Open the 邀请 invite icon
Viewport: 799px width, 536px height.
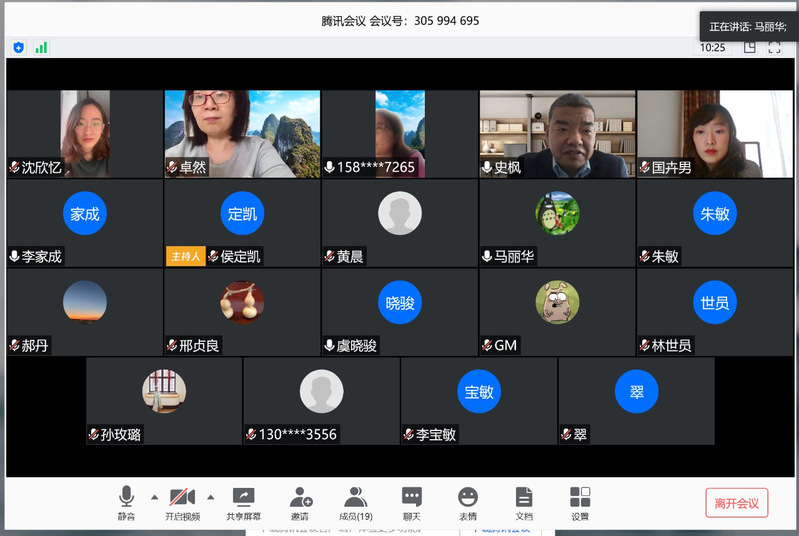[300, 503]
